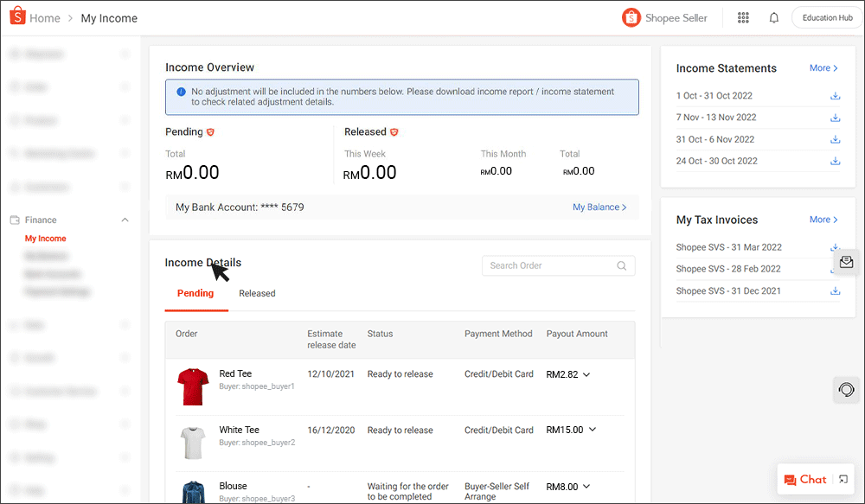865x504 pixels.
Task: Click the My Bank Account: **** 5679 text
Action: point(240,207)
